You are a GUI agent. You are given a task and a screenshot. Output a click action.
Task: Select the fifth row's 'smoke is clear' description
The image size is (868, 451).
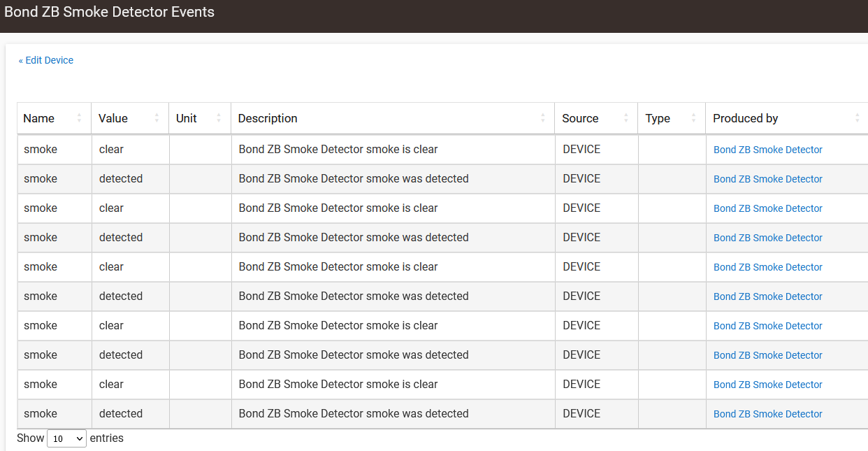[x=338, y=266]
